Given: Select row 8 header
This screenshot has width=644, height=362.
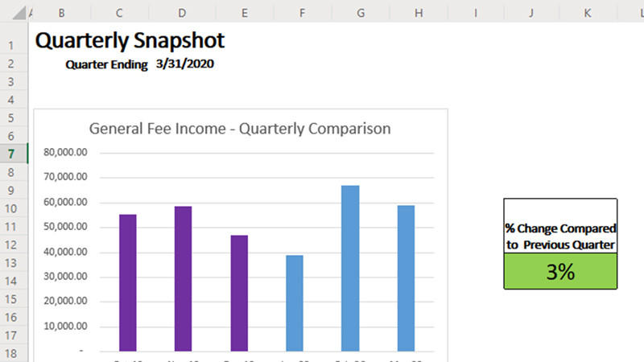Looking at the screenshot, I should (x=11, y=172).
